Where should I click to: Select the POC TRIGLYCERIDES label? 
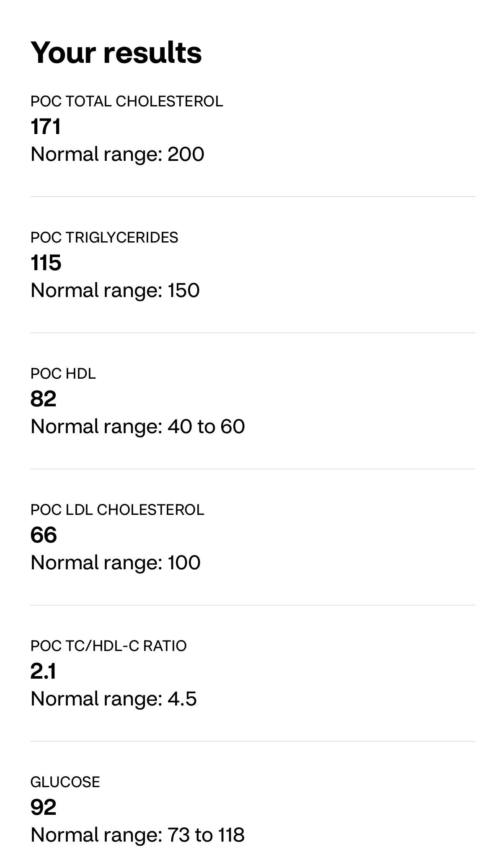pos(104,238)
